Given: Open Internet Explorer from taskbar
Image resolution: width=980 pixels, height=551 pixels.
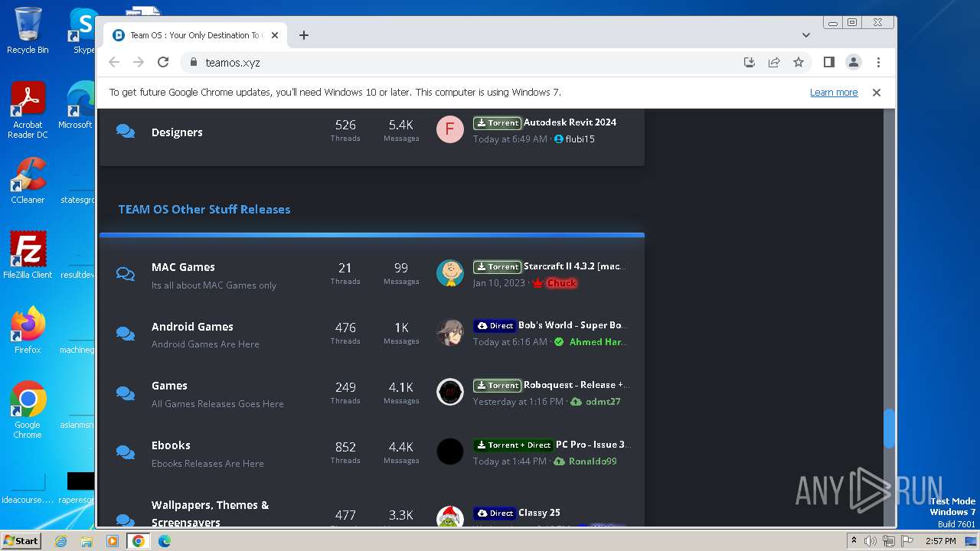Looking at the screenshot, I should [x=61, y=541].
